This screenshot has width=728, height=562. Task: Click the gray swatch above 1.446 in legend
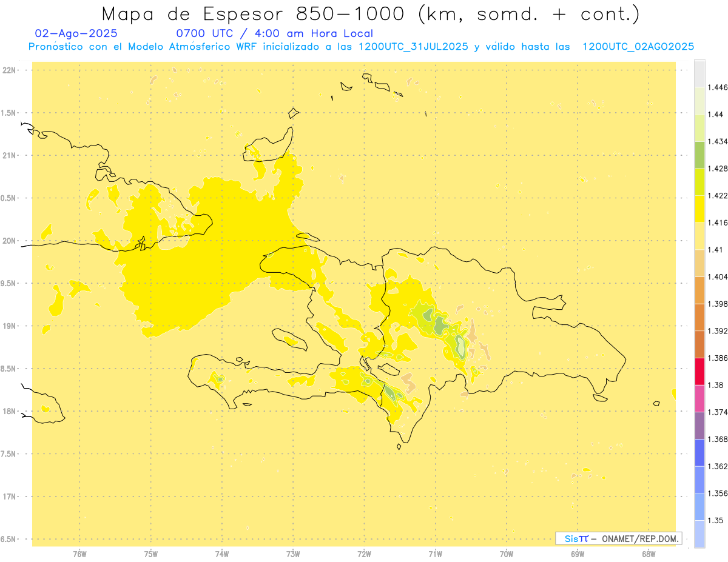pyautogui.click(x=699, y=73)
